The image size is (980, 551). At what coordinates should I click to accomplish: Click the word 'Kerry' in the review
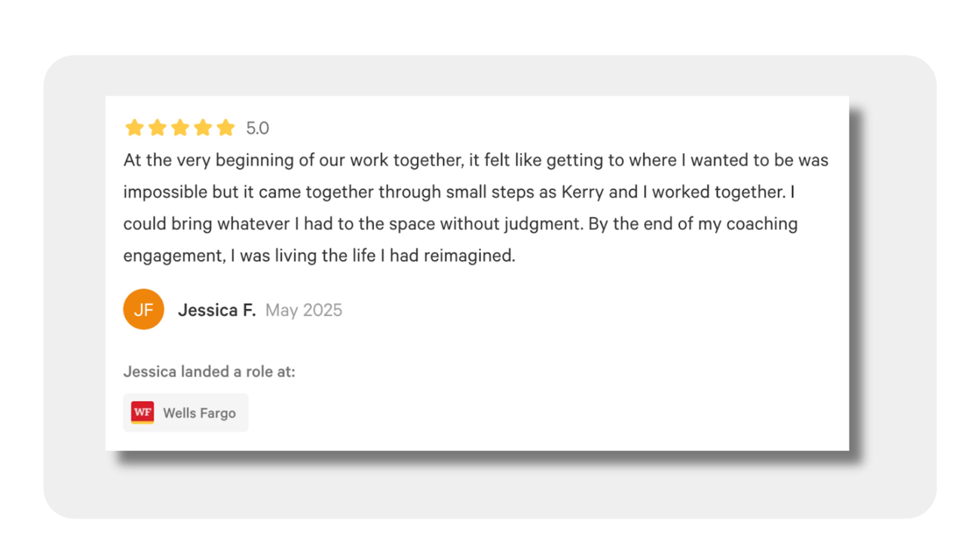coord(582,192)
